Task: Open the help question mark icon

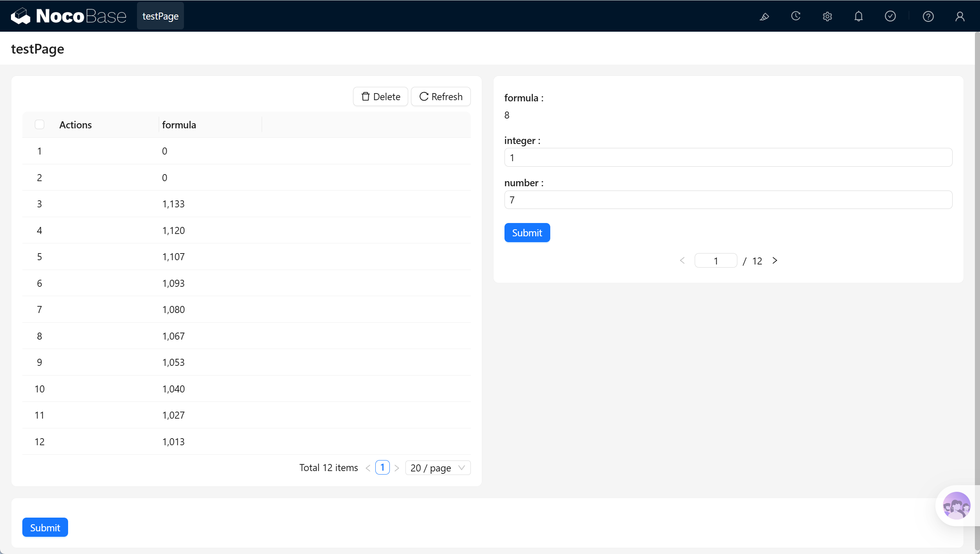Action: pyautogui.click(x=928, y=16)
